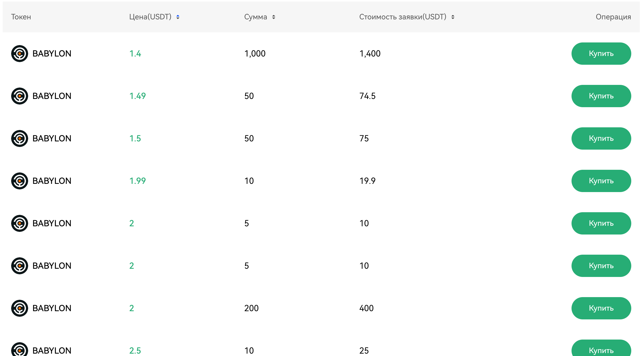
Task: Sort by Стоимость заявки(USDT) column arrows
Action: click(x=453, y=17)
